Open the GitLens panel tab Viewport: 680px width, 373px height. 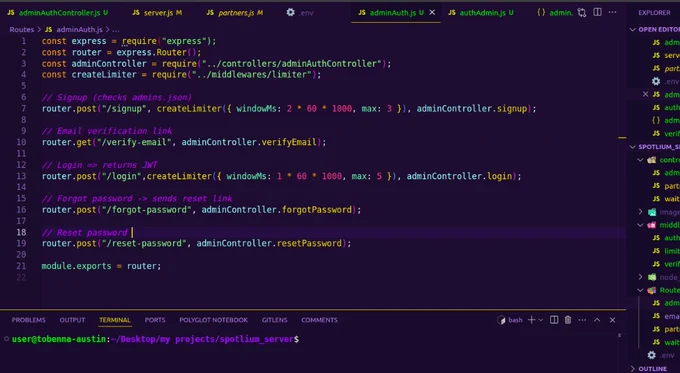click(275, 320)
